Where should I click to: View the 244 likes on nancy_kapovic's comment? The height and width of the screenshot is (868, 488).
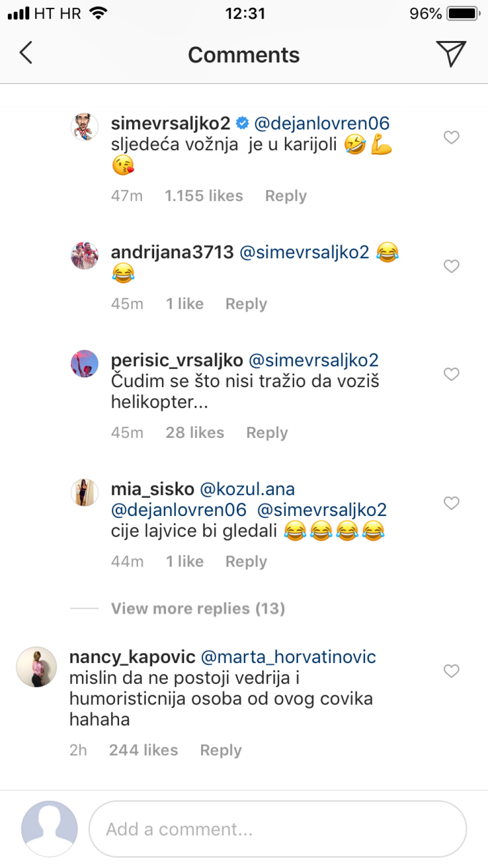tap(143, 750)
